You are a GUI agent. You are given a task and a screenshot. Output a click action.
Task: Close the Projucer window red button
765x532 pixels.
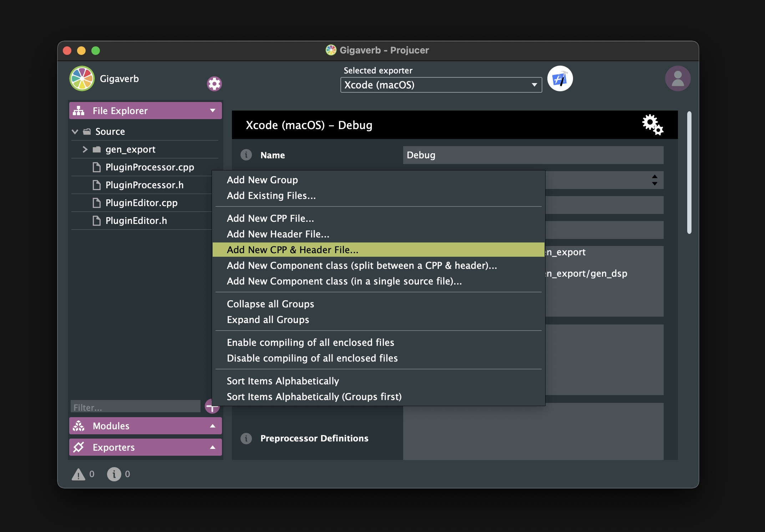pyautogui.click(x=67, y=51)
